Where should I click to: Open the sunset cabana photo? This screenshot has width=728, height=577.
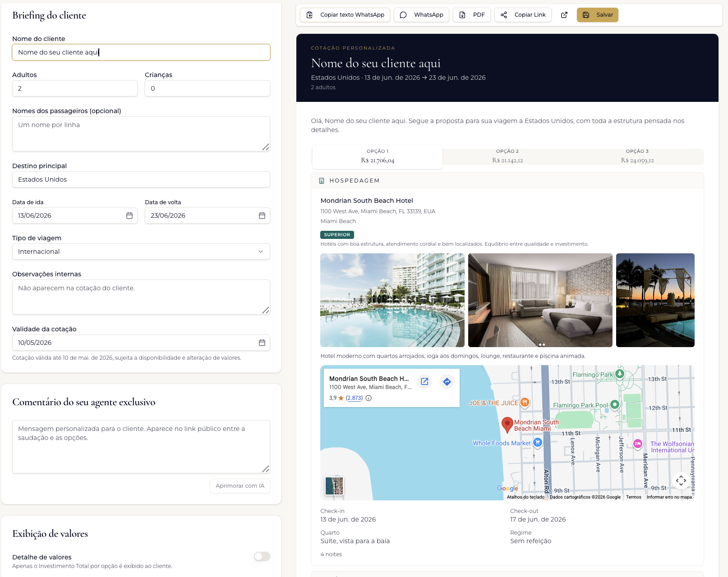tap(655, 300)
